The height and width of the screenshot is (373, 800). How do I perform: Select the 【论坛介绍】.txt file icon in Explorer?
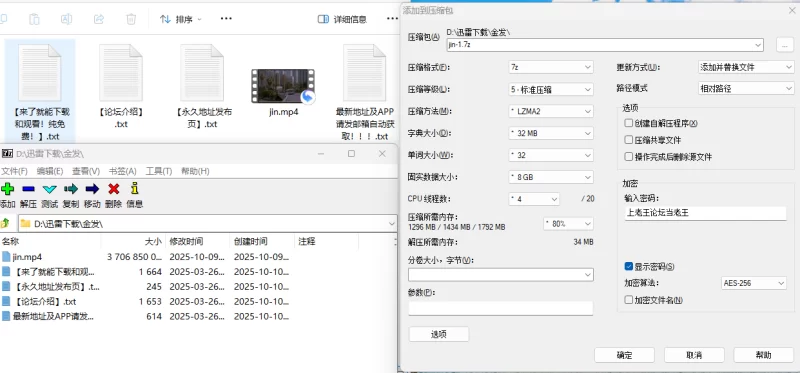(121, 72)
